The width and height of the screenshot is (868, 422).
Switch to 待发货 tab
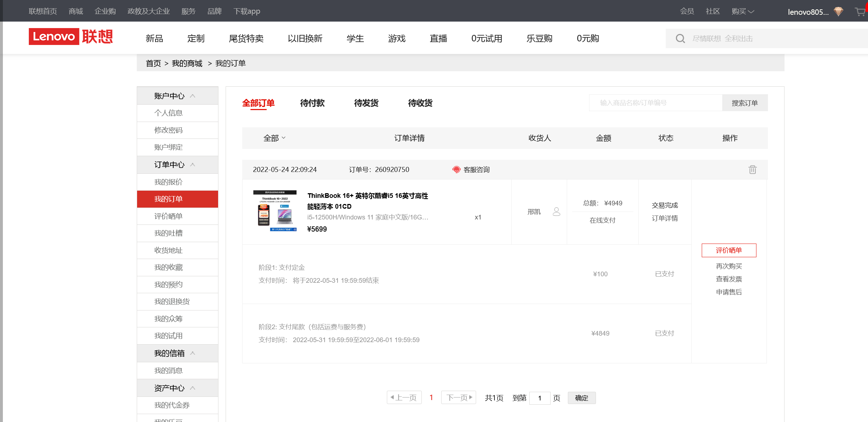(x=366, y=103)
